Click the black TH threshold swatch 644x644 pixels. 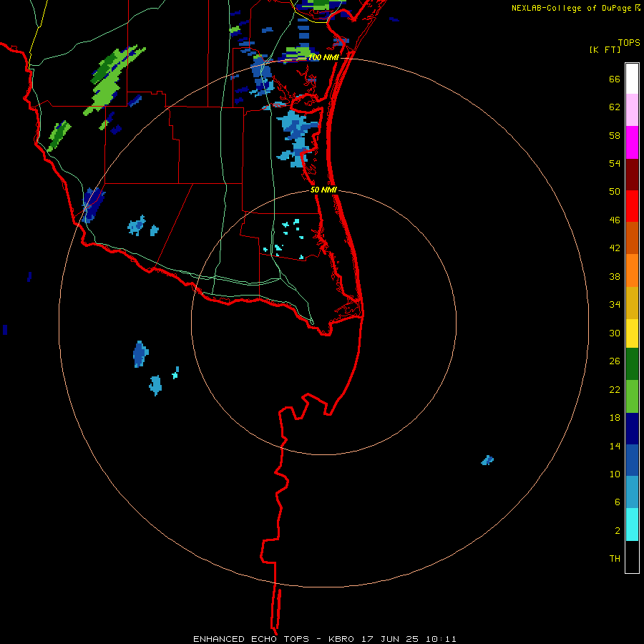(632, 557)
